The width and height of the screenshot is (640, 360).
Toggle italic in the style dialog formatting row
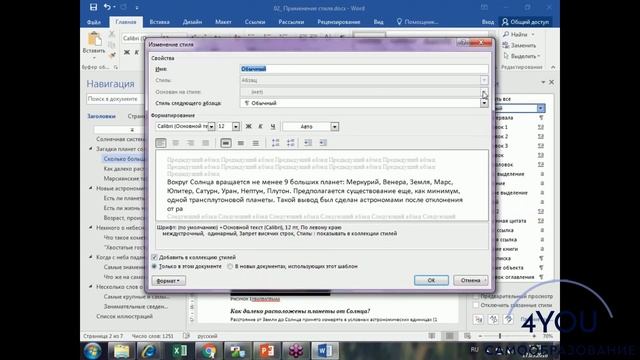(260, 127)
